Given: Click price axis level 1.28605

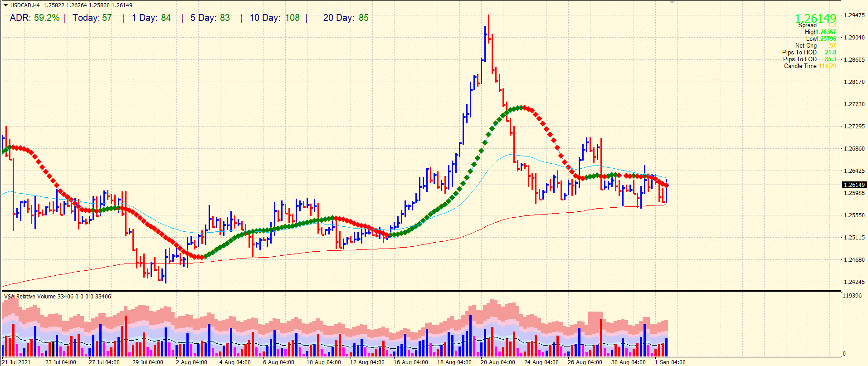Looking at the screenshot, I should coord(854,60).
